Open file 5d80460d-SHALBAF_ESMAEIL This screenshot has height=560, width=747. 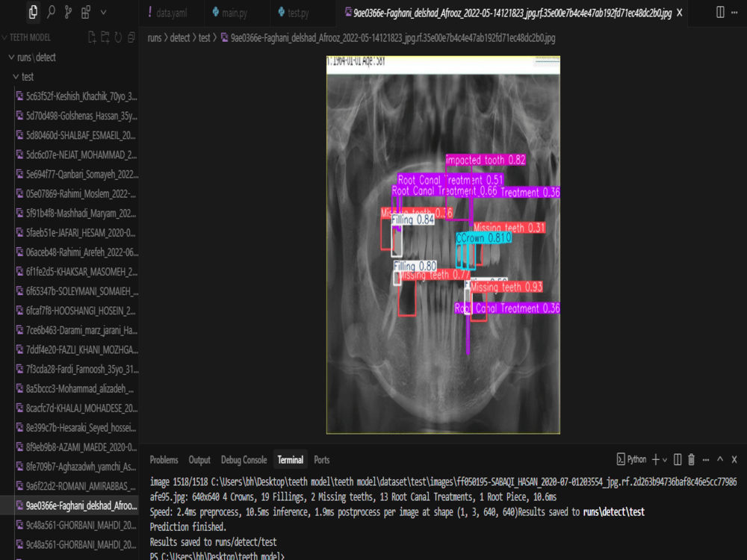(76, 135)
